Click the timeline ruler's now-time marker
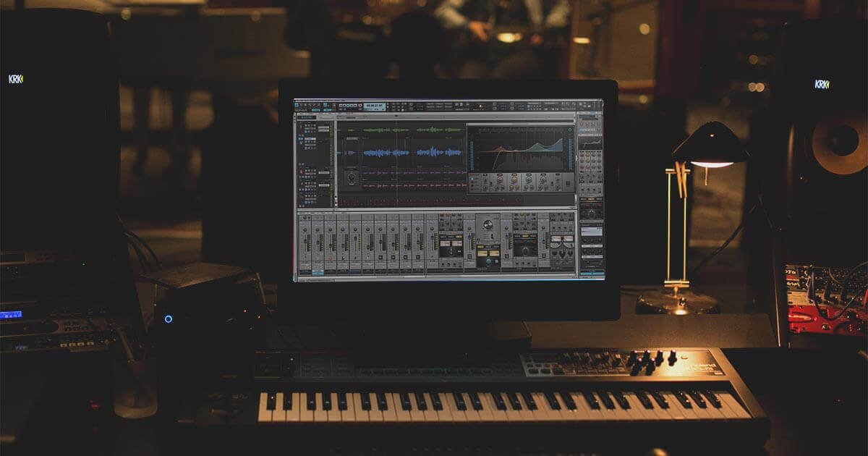The height and width of the screenshot is (456, 868). click(x=396, y=116)
